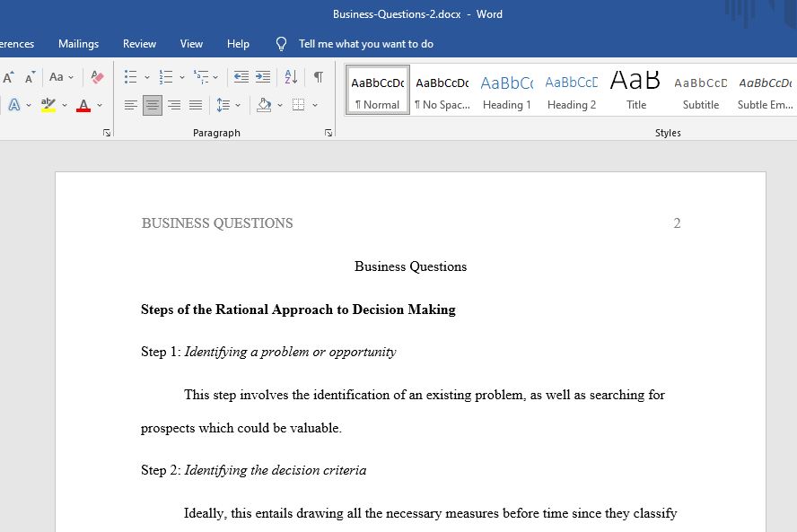Open the font color dropdown arrow
The width and height of the screenshot is (797, 532).
[100, 105]
